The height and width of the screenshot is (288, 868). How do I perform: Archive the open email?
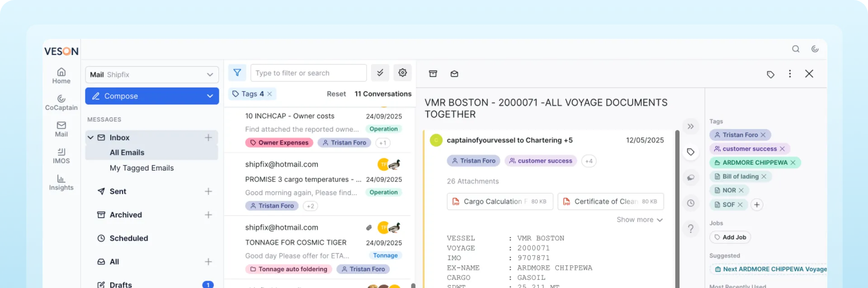point(433,74)
